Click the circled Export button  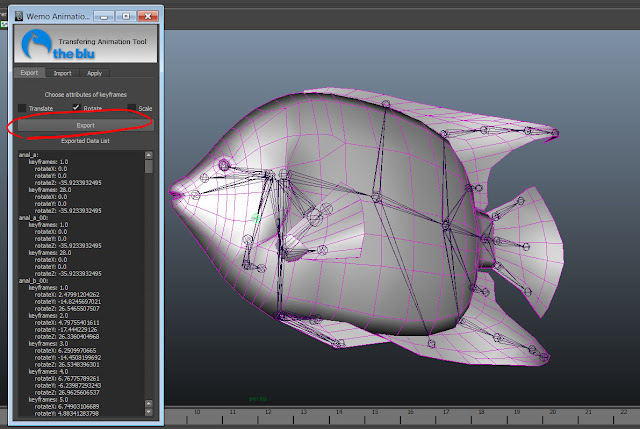click(85, 125)
